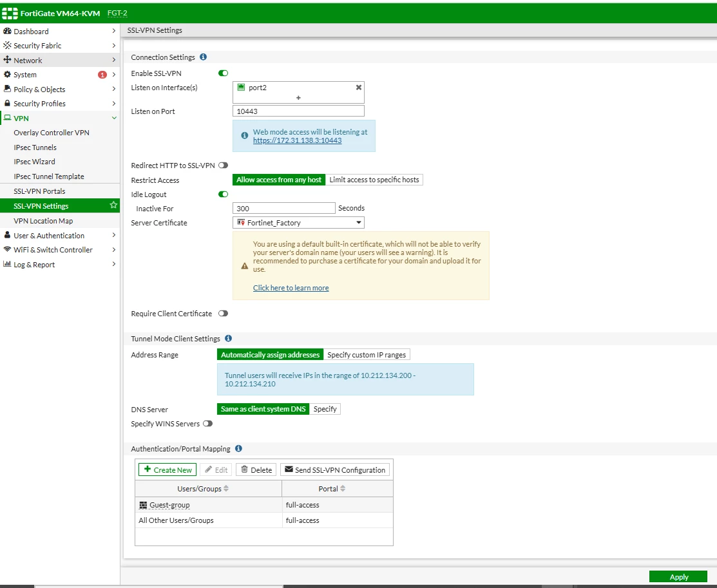
Task: Select Specify custom IP ranges
Action: tap(367, 355)
